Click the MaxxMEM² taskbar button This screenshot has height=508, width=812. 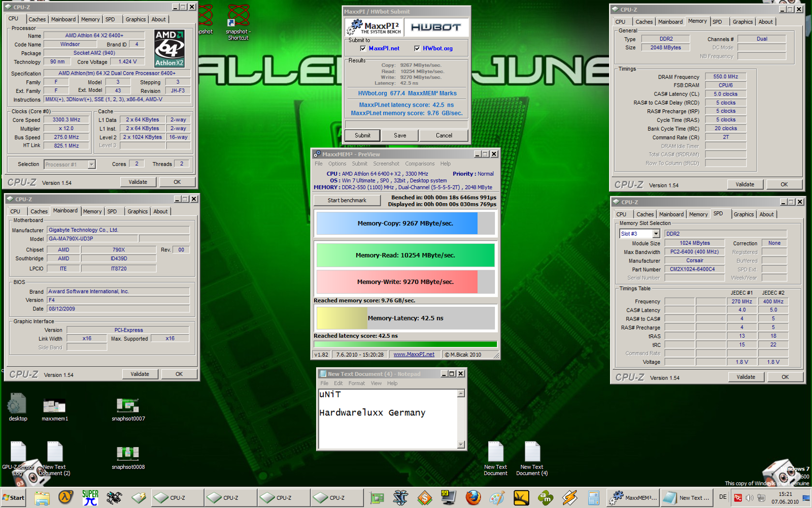pos(633,498)
